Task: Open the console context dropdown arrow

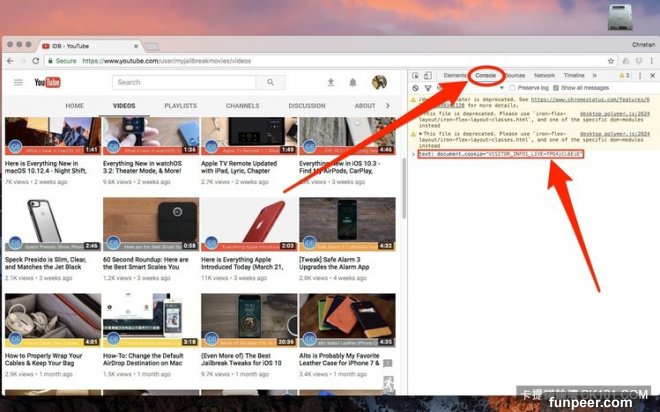Action: [503, 88]
